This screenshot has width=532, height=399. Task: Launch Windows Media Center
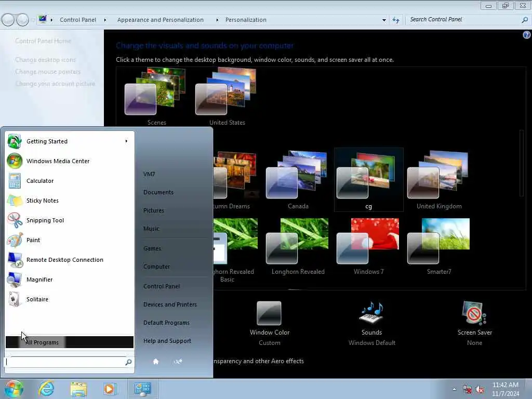coord(70,161)
